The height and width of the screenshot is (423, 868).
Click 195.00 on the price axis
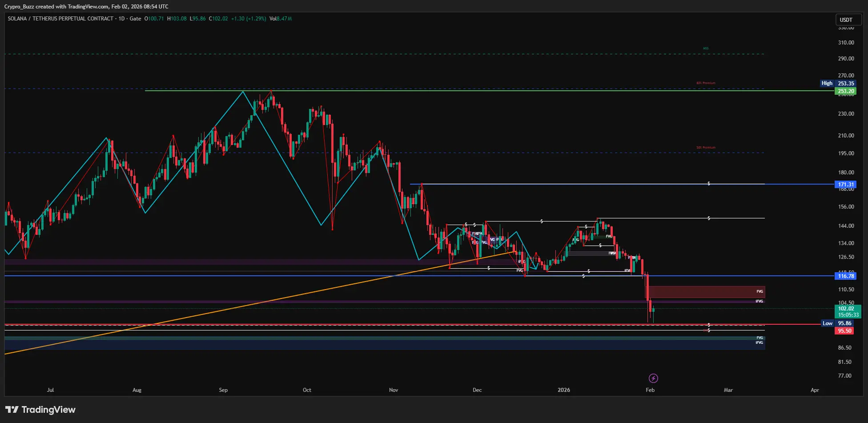[x=846, y=153]
